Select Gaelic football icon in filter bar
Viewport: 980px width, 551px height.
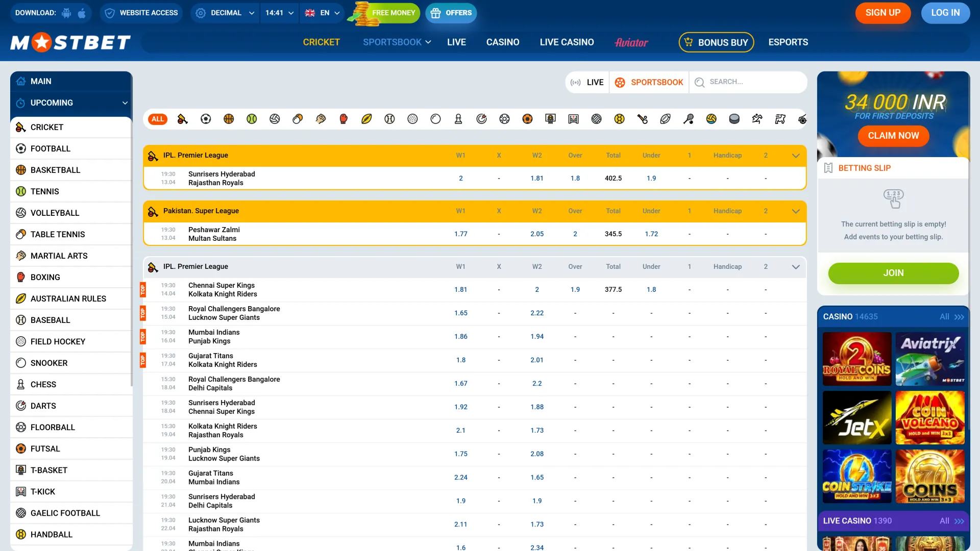tap(596, 119)
